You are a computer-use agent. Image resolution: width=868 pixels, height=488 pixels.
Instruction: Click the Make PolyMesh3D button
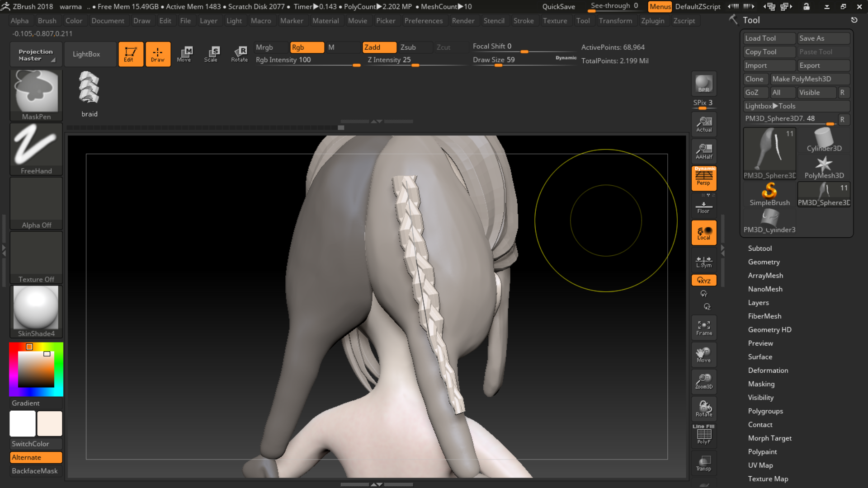pyautogui.click(x=810, y=79)
